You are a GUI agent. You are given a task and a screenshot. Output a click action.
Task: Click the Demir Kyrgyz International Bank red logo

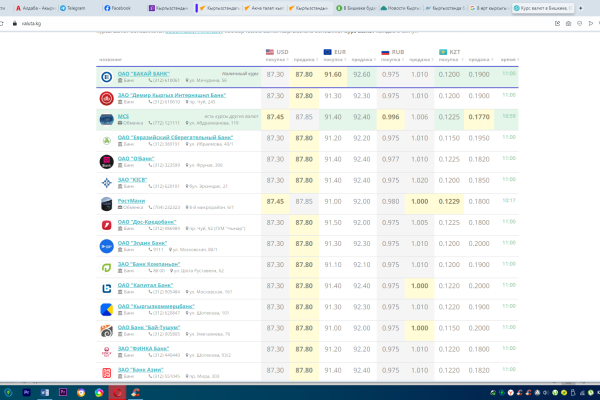pyautogui.click(x=106, y=98)
